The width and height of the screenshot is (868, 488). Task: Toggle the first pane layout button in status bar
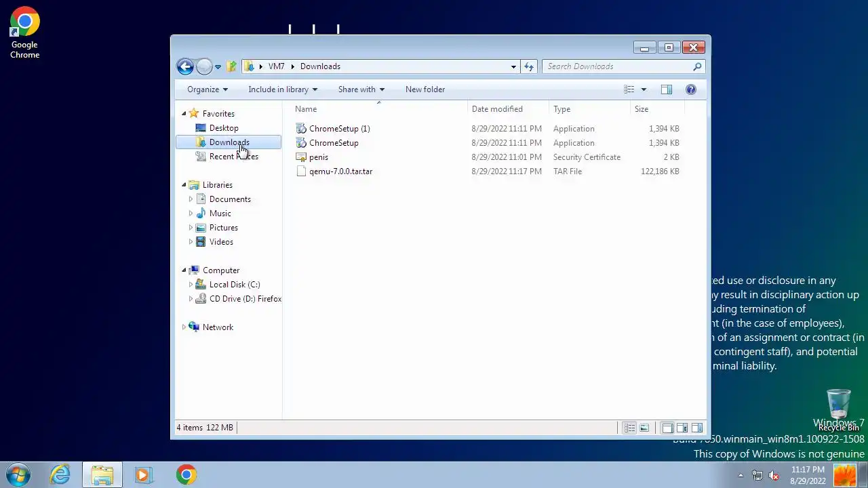(x=667, y=428)
